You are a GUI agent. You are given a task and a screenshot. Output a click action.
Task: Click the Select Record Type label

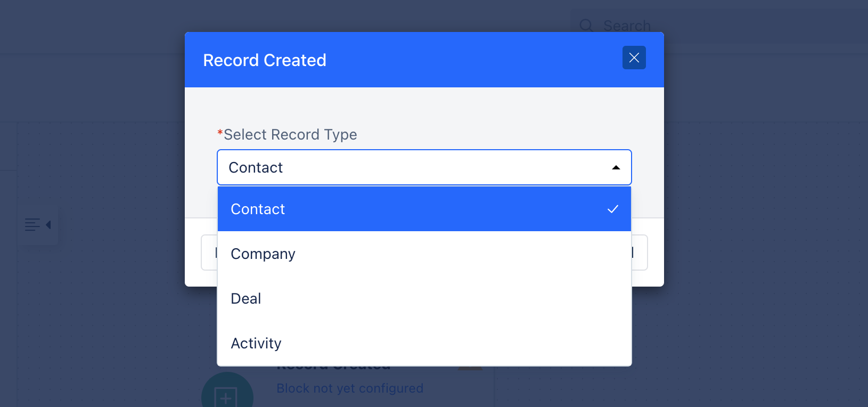click(x=290, y=135)
